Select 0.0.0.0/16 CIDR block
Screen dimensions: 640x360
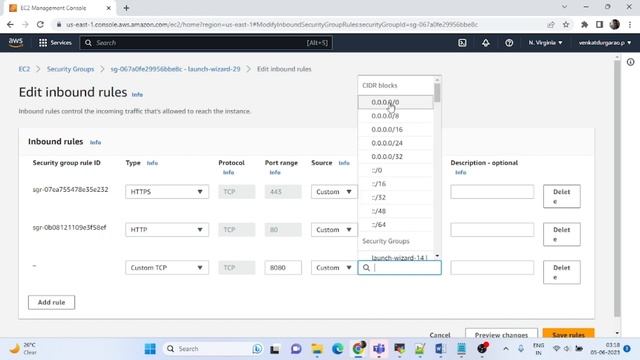click(x=396, y=129)
